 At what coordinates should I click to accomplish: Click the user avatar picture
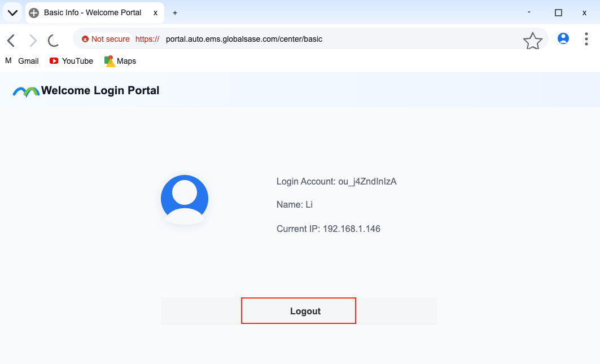coord(185,199)
